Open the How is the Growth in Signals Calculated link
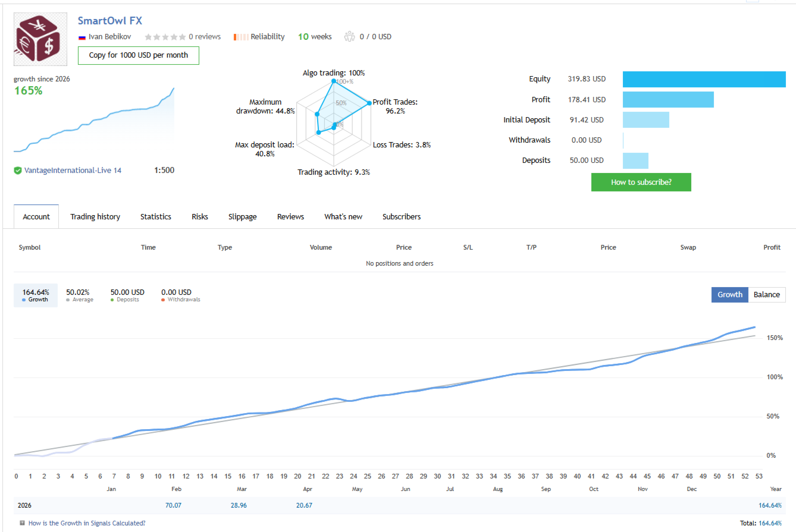 click(86, 523)
